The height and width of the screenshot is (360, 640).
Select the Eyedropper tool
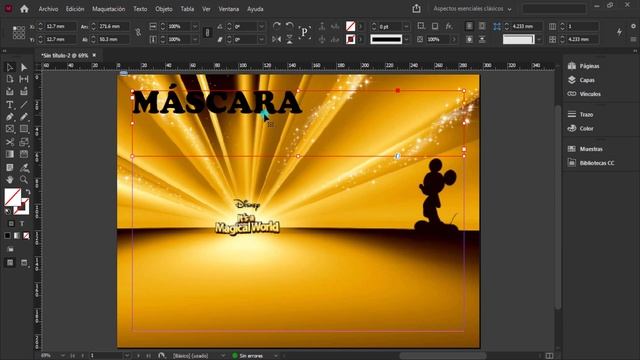[24, 167]
